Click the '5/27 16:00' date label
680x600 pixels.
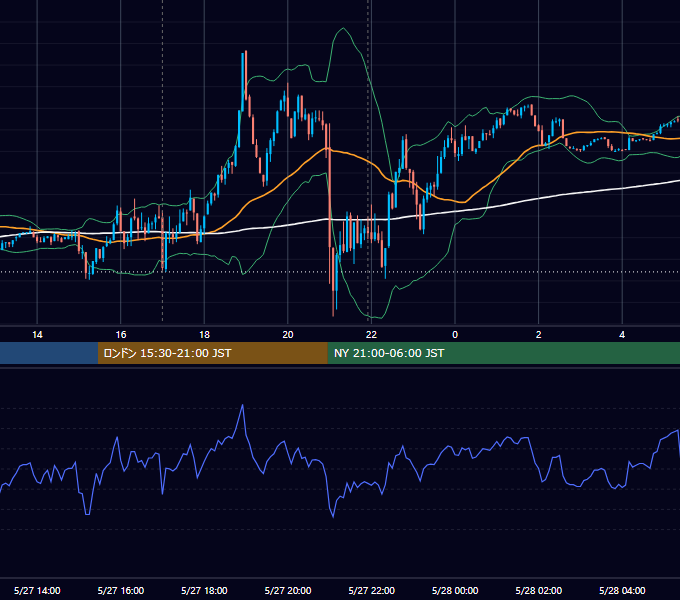[x=121, y=590]
